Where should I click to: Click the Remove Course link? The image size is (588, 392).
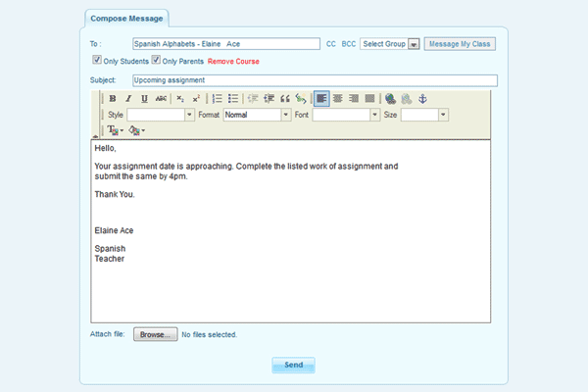[x=233, y=62]
